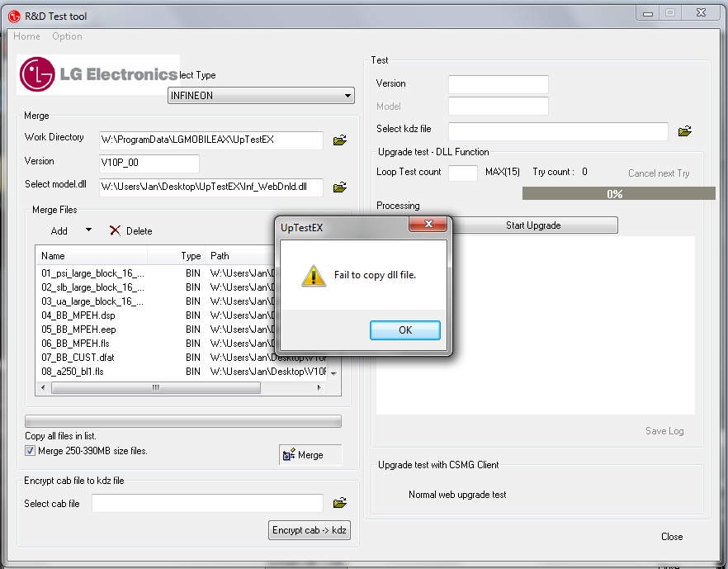Open kdz file browse folder icon
Viewport: 728px width, 569px height.
coord(685,131)
